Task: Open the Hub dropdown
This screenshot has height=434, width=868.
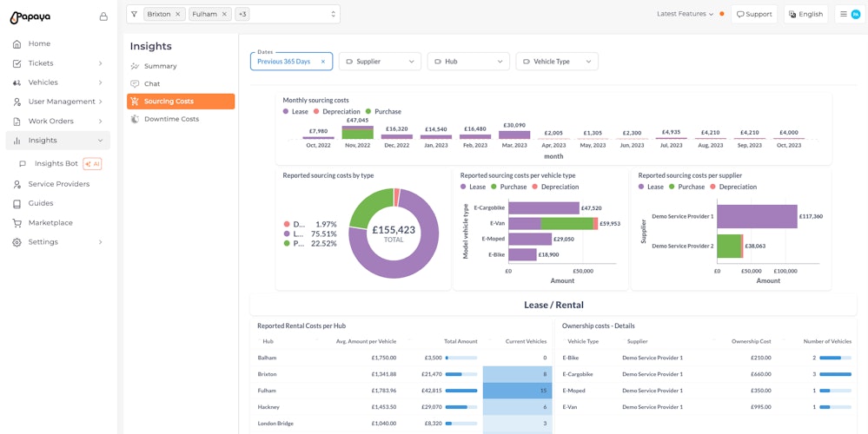Action: [x=467, y=62]
